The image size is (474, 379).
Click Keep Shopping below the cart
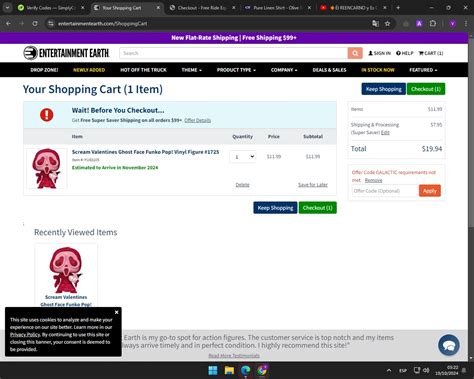[x=275, y=208]
